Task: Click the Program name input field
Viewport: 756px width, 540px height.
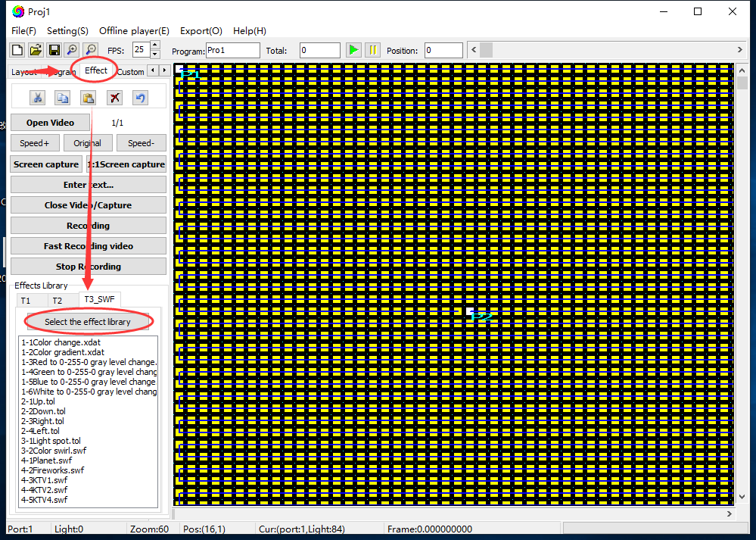Action: click(233, 50)
